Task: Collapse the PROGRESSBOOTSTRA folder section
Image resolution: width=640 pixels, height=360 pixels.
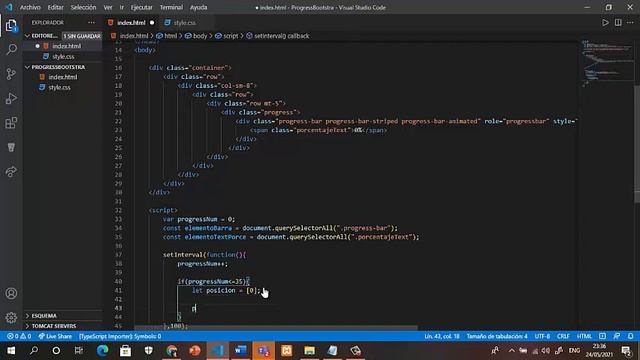Action: click(58, 67)
